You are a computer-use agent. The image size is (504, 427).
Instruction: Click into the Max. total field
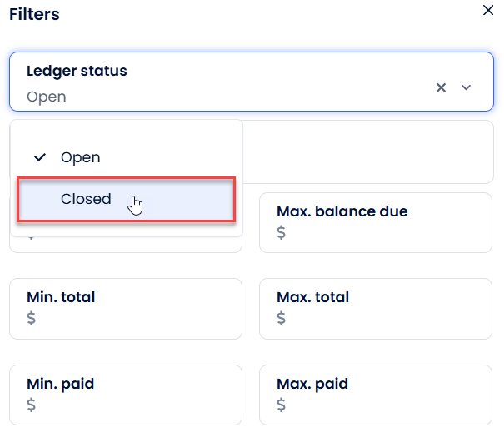click(x=375, y=308)
